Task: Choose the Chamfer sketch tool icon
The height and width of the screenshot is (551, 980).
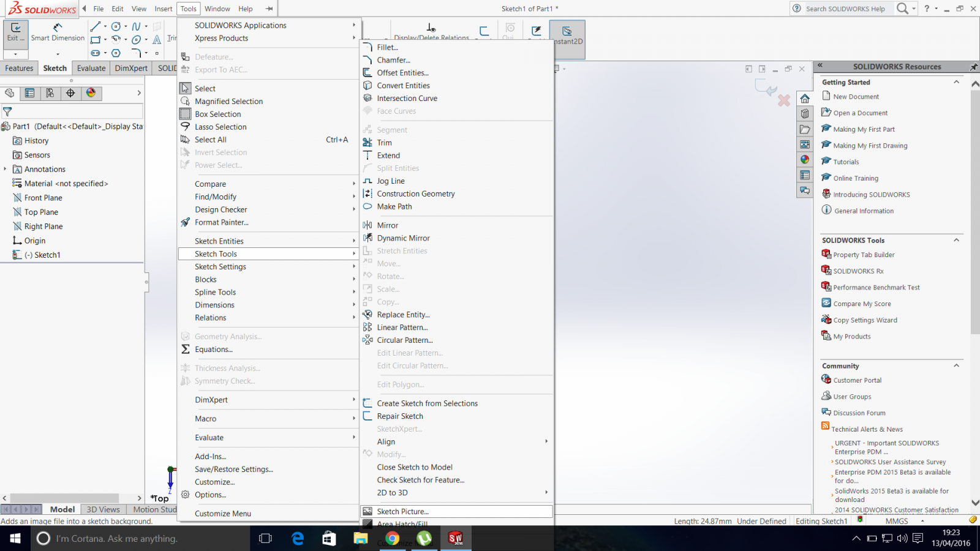Action: click(x=367, y=60)
